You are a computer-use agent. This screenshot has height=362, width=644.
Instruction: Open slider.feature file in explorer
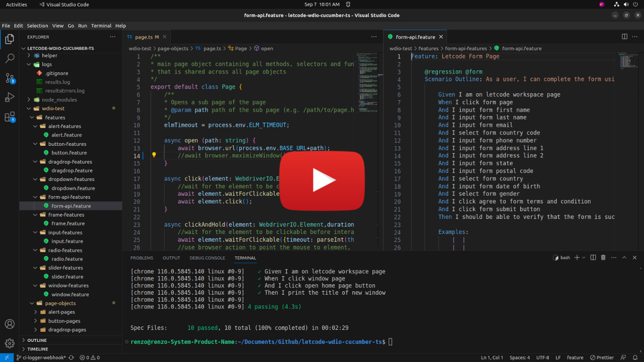click(x=67, y=277)
